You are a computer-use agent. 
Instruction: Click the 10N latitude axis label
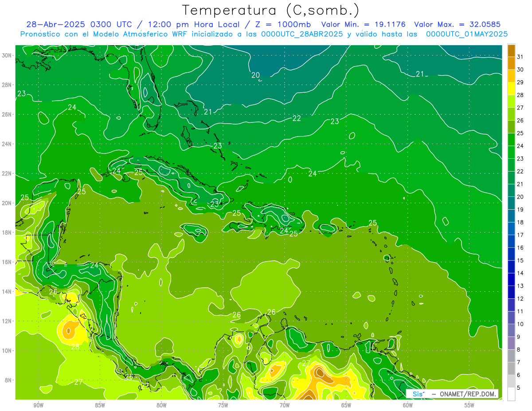click(x=7, y=351)
